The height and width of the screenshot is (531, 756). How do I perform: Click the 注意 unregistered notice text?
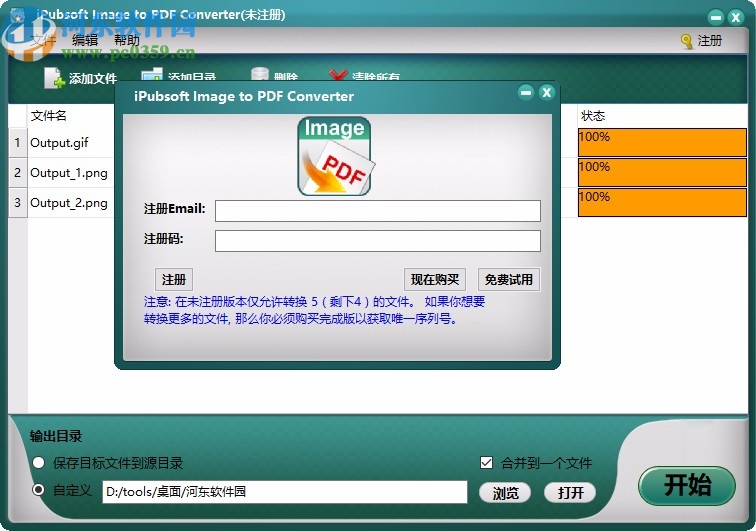click(x=314, y=310)
